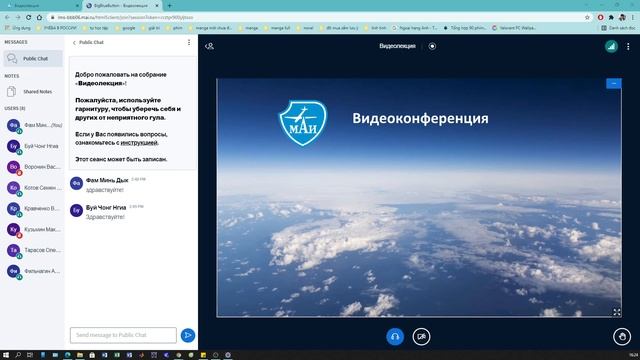Select Public Chat in Messages list
The image size is (640, 360).
(x=33, y=58)
